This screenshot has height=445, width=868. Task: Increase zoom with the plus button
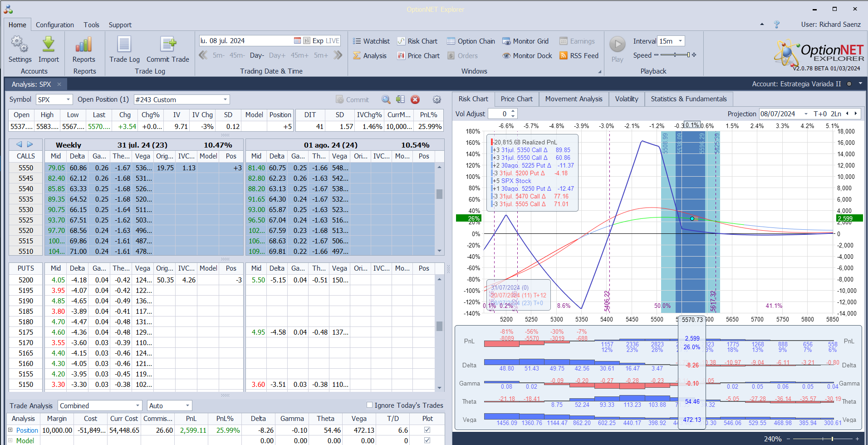[857, 439]
